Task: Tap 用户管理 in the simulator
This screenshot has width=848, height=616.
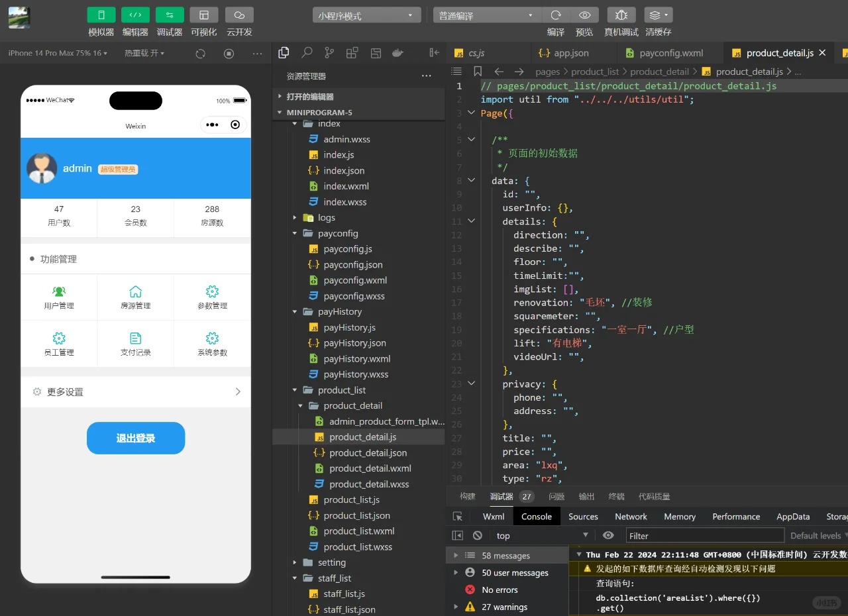Action: [59, 297]
